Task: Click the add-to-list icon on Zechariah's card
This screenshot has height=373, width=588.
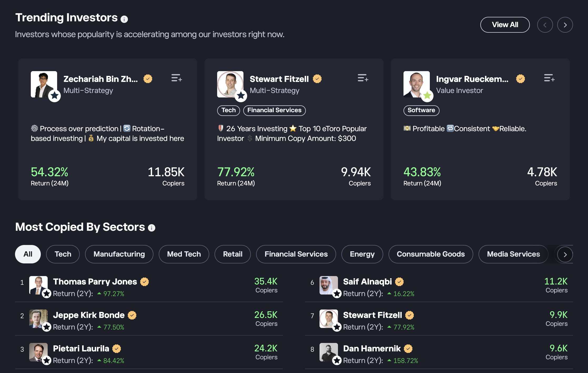Action: (x=176, y=78)
